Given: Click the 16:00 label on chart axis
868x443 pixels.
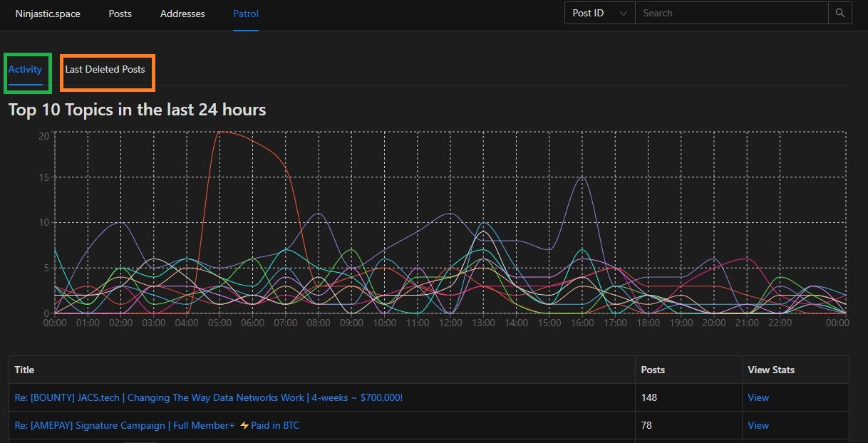Looking at the screenshot, I should coord(582,323).
